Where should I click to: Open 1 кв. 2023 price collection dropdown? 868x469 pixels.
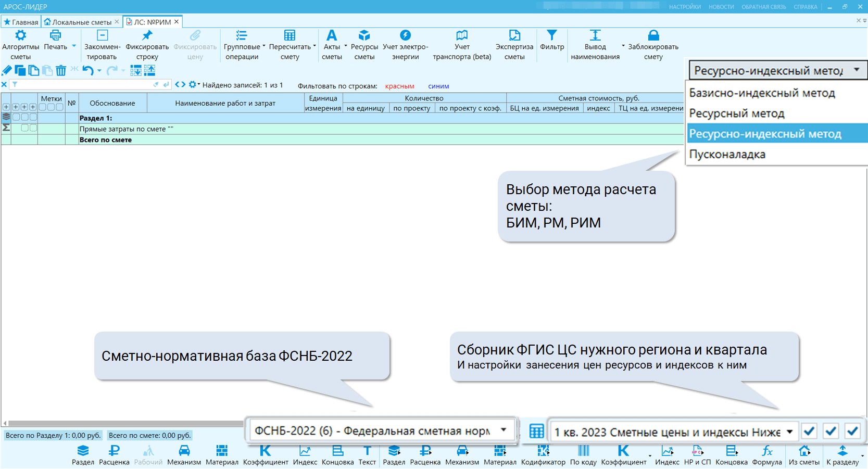tap(674, 432)
